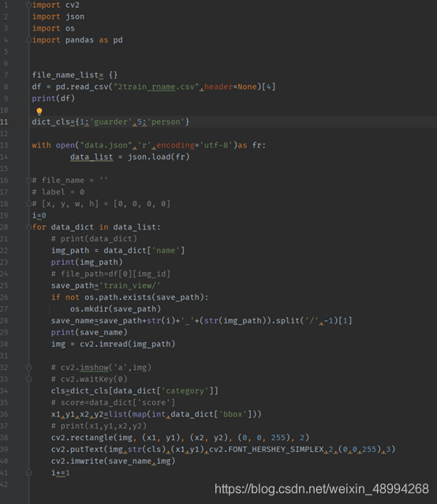Click the 'bbox' key string
The image size is (437, 504).
tap(233, 414)
